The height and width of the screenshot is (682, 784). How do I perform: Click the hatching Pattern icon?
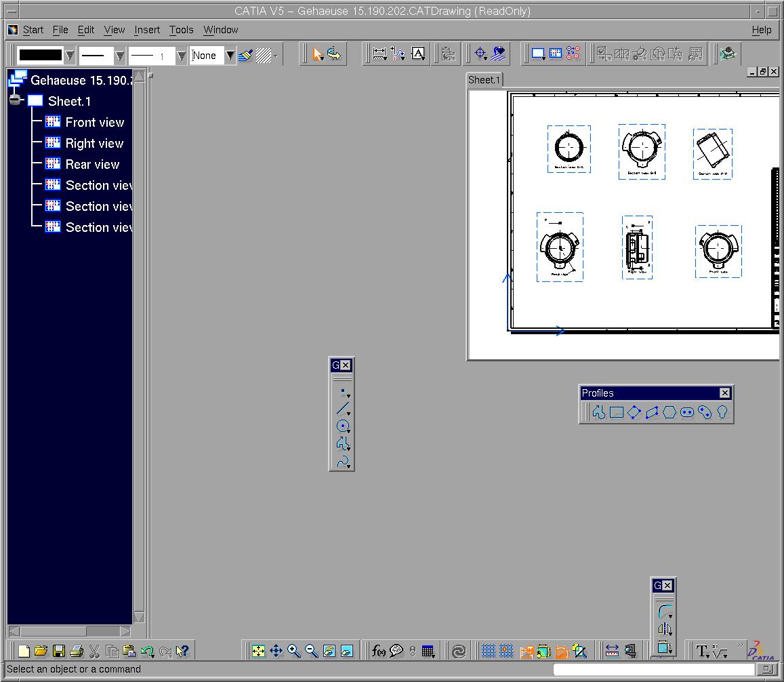(x=263, y=55)
